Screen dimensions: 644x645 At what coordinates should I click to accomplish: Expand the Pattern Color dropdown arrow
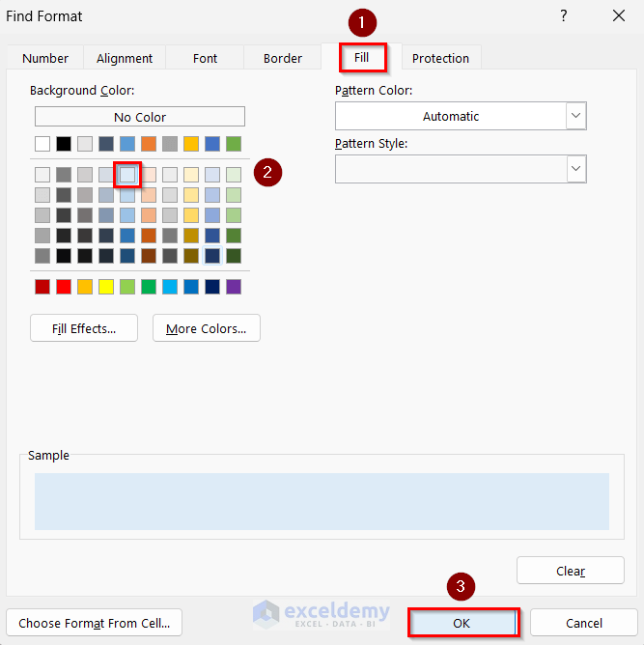click(575, 116)
